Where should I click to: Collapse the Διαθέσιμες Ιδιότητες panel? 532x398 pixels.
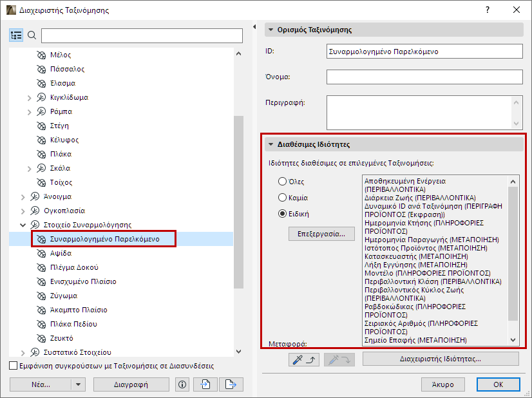271,144
